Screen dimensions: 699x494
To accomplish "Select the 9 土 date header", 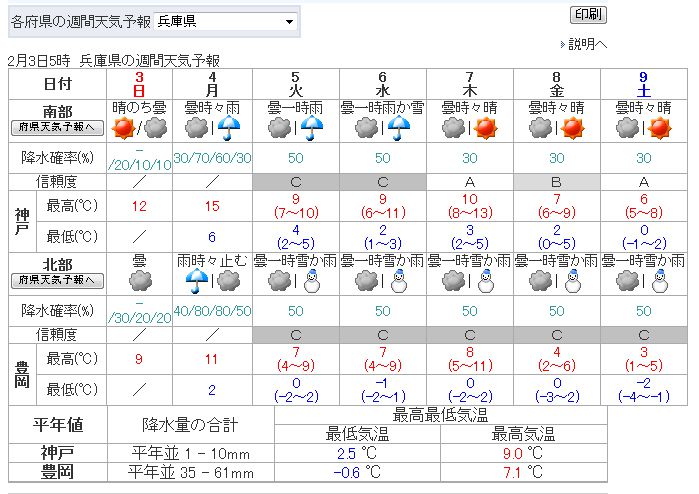I will (x=643, y=84).
